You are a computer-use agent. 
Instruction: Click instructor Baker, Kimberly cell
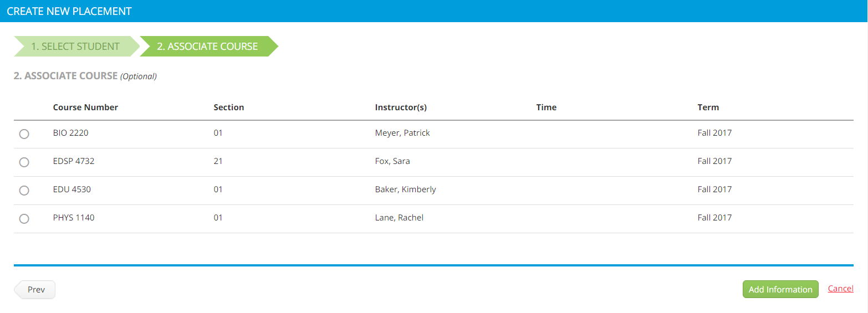click(x=406, y=189)
